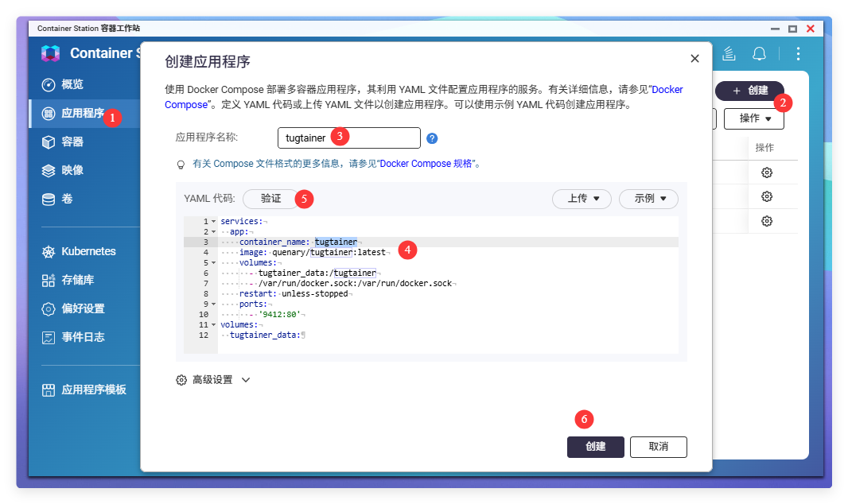Open the Docker Compose 规格 link
This screenshot has width=848, height=504.
(427, 164)
